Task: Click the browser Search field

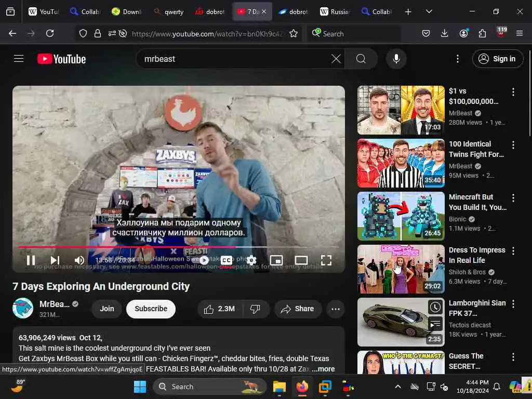Action: point(353,34)
